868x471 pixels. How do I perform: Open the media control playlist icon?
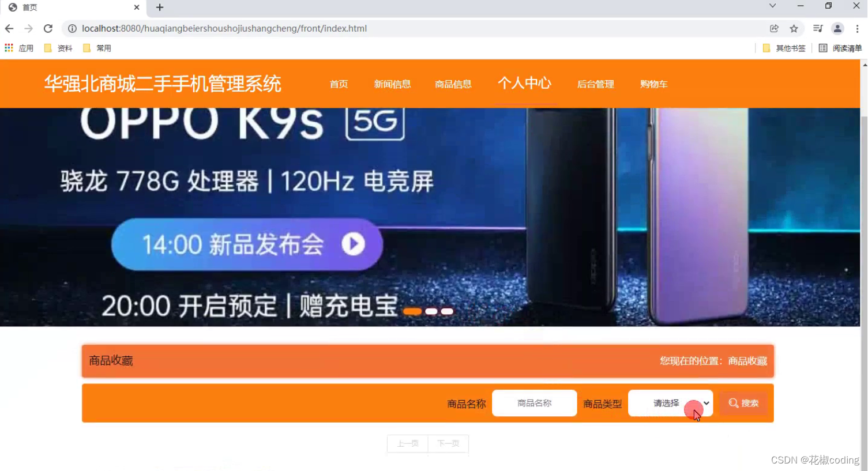[817, 28]
